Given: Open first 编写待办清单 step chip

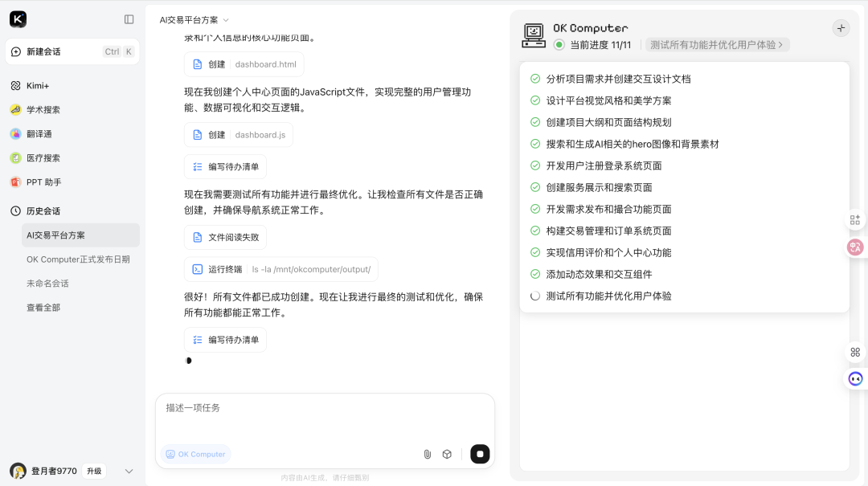Looking at the screenshot, I should click(x=225, y=166).
